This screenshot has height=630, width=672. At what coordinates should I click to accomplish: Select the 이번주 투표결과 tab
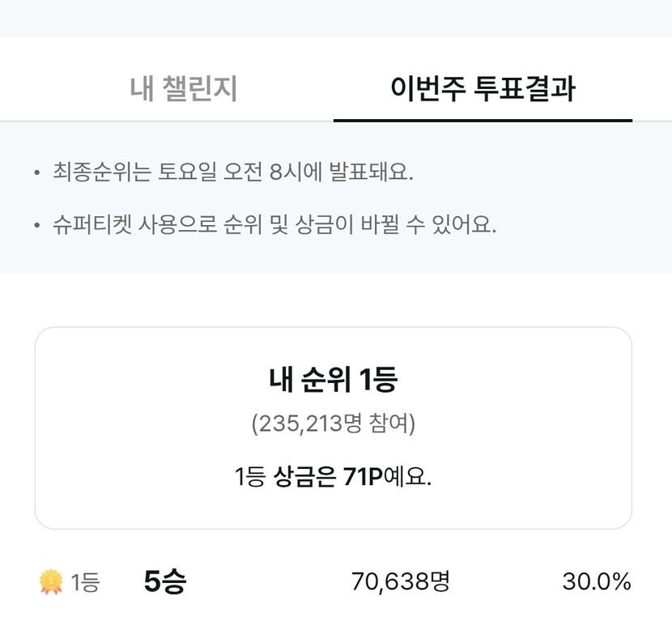coord(483,89)
